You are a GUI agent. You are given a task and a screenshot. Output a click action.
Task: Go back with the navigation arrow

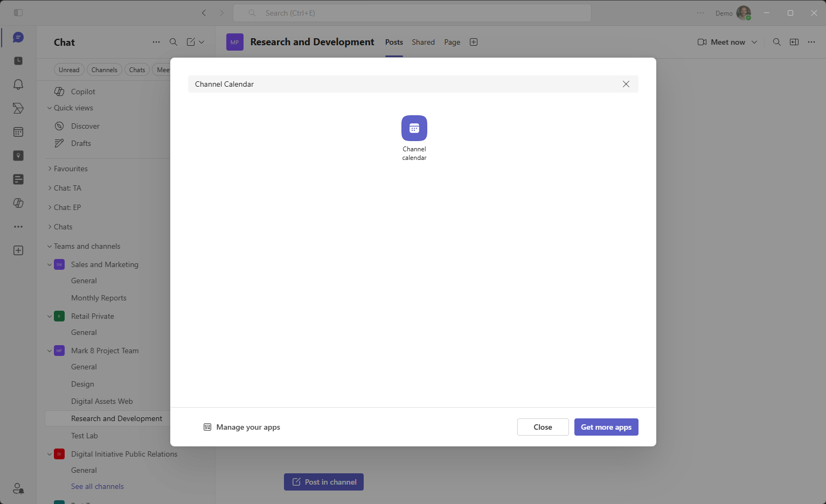point(204,13)
